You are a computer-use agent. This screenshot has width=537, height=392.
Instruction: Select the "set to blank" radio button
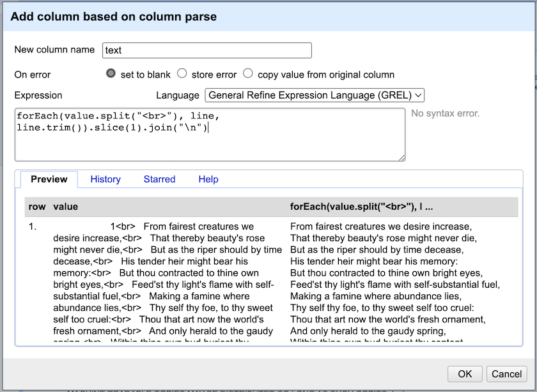(111, 74)
